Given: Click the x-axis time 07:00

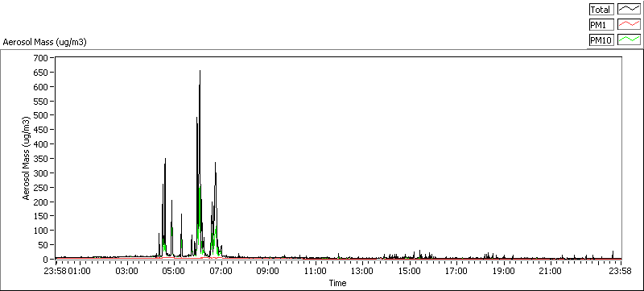Looking at the screenshot, I should click(221, 271).
